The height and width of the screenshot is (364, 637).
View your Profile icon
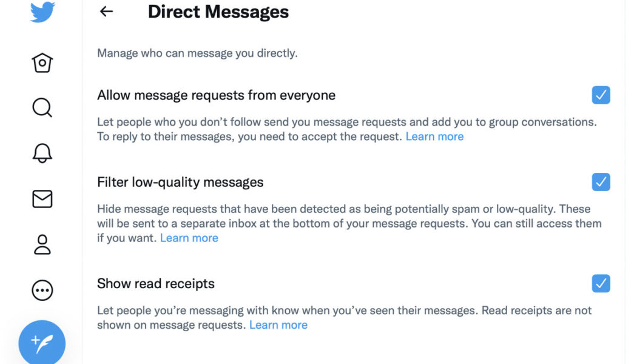coord(41,244)
